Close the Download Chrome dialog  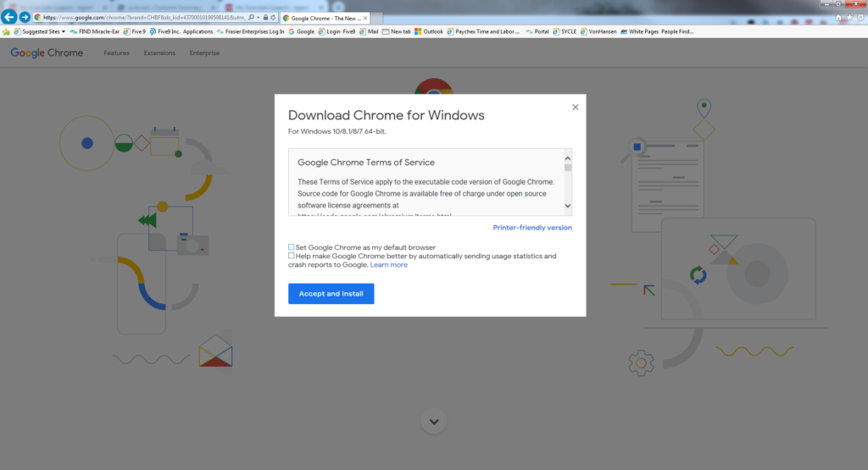576,108
